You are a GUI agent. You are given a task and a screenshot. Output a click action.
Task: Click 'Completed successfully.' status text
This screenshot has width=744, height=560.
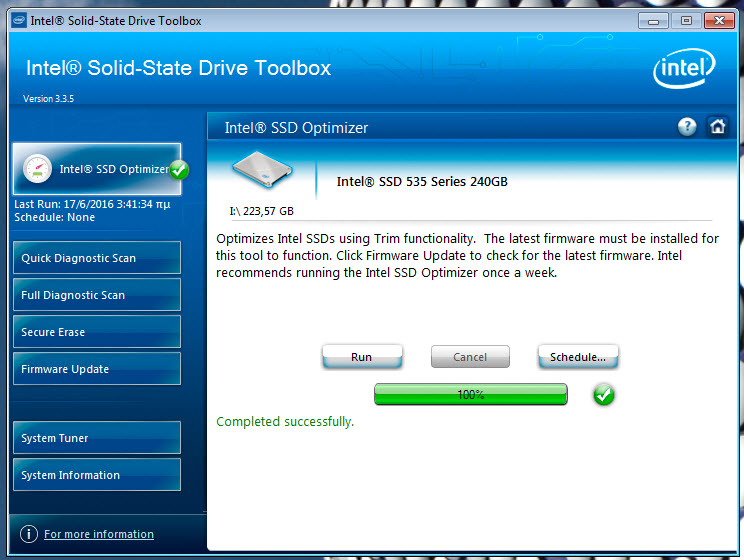click(285, 421)
